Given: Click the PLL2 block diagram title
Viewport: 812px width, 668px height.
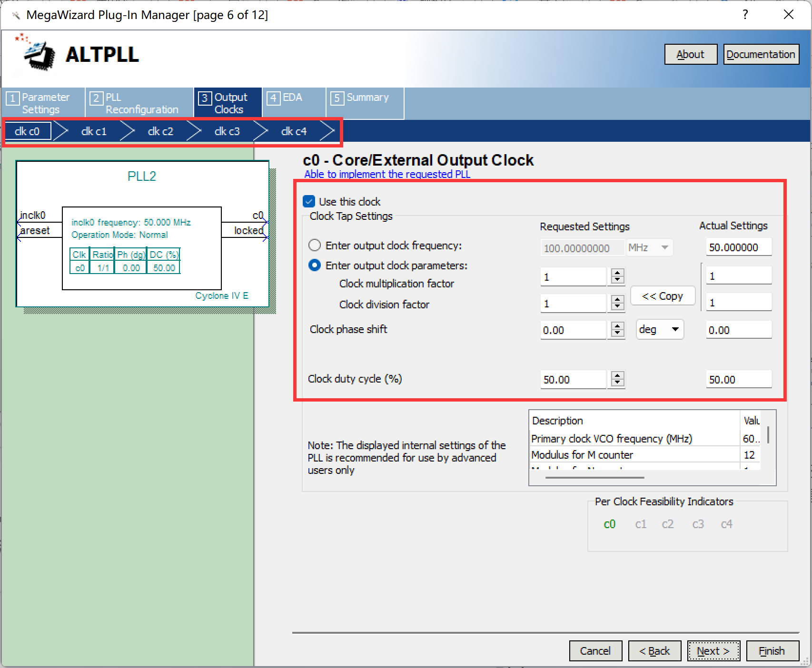Looking at the screenshot, I should 142,176.
